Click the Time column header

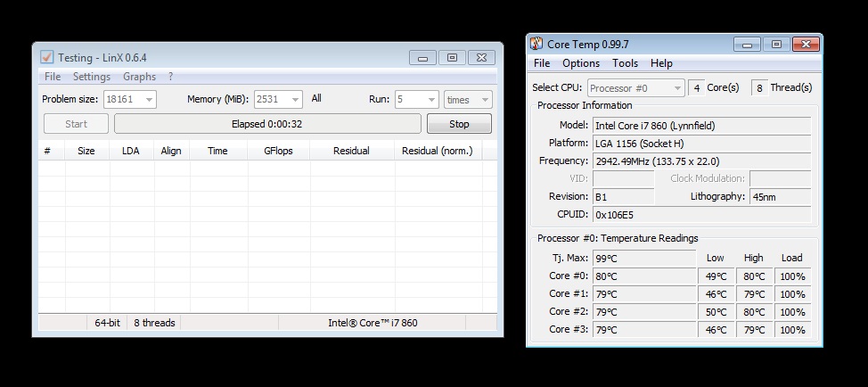(x=217, y=151)
